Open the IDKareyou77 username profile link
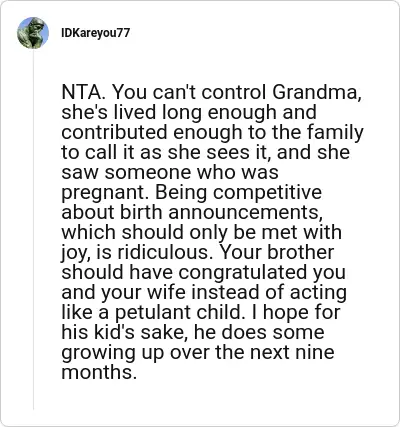The width and height of the screenshot is (400, 427). pyautogui.click(x=96, y=33)
